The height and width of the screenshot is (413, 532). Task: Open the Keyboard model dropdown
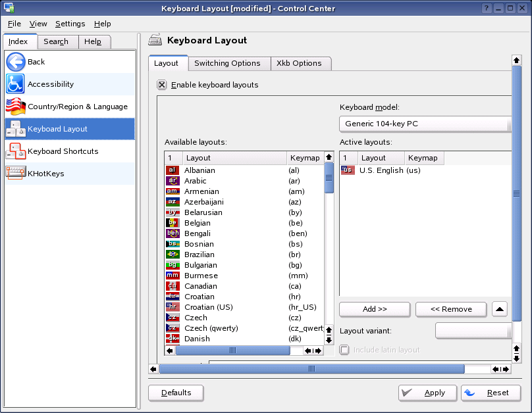425,123
